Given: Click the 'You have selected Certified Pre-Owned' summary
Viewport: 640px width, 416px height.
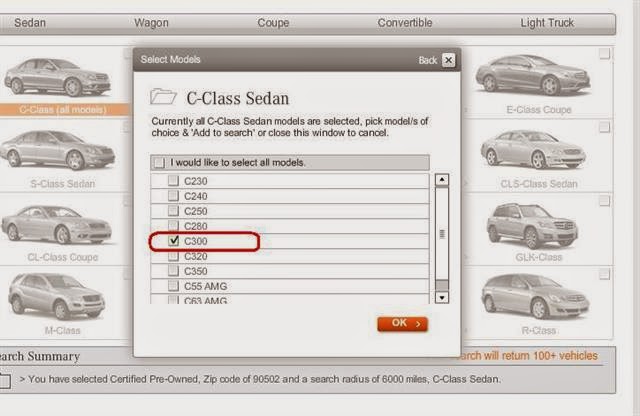Looking at the screenshot, I should click(260, 379).
